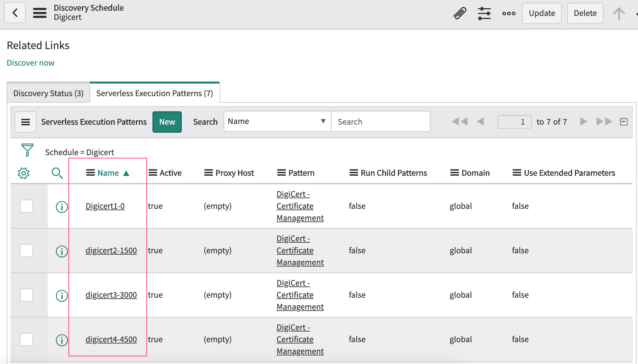Click the collapse list minus icon
638x364 pixels.
click(x=623, y=122)
